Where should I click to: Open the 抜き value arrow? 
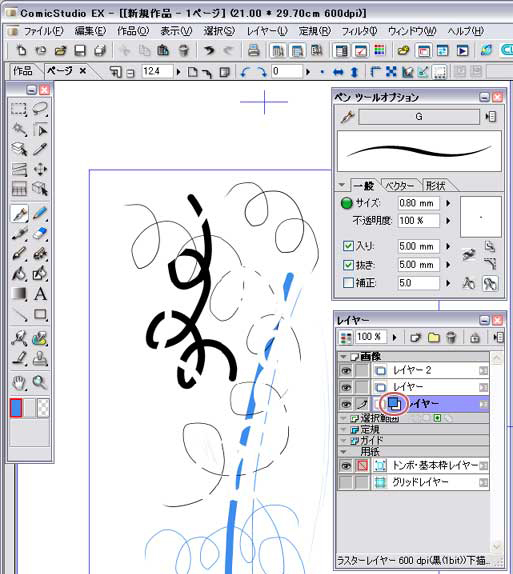coord(448,265)
